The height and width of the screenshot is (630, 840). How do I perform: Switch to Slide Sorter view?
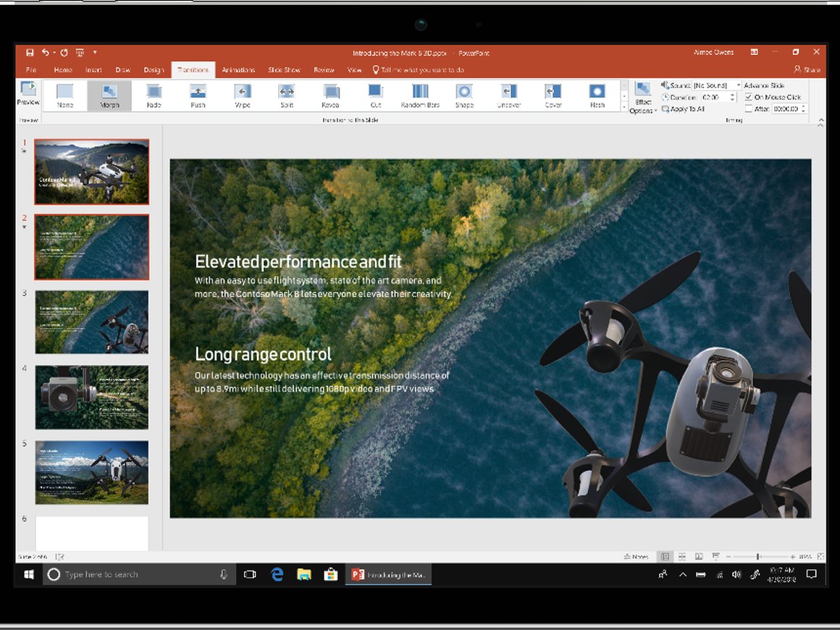click(681, 556)
